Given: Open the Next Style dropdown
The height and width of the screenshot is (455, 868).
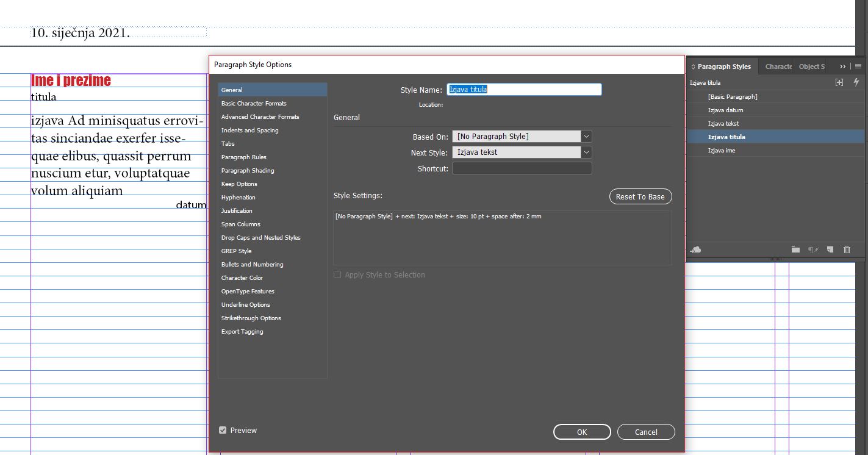Looking at the screenshot, I should click(522, 152).
